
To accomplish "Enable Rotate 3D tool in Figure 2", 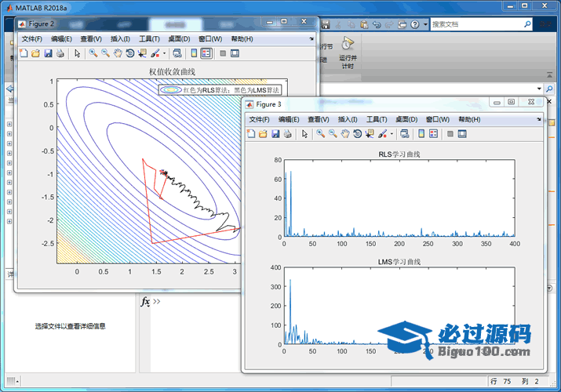I will (x=130, y=53).
